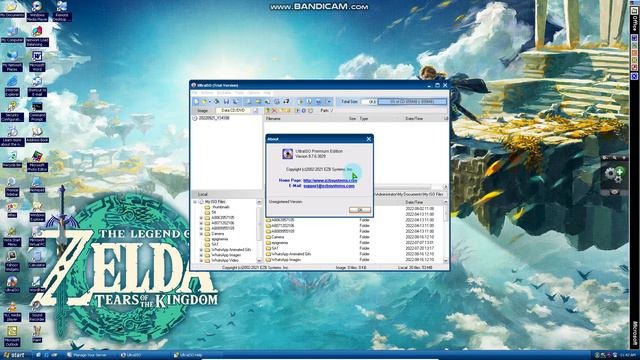Screen dimensions: 640x360
Task: Open the Address Book desktop icon
Action: (x=37, y=135)
